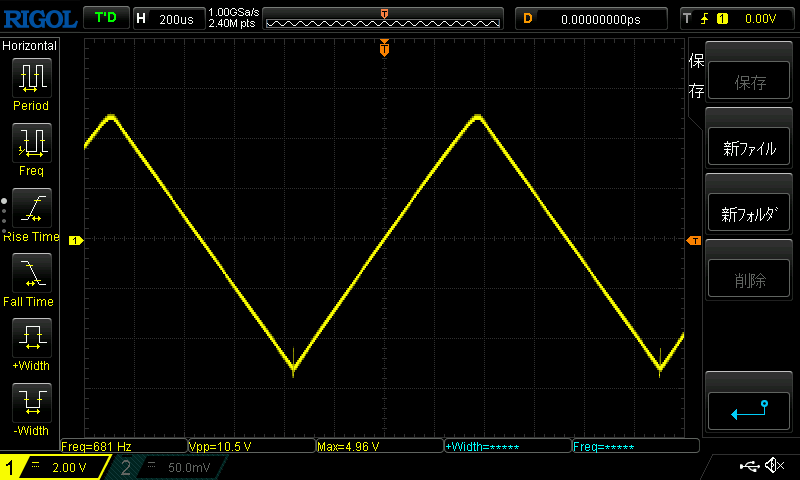800x480 pixels.
Task: Click the trigger level 0.00V readout
Action: pyautogui.click(x=760, y=19)
